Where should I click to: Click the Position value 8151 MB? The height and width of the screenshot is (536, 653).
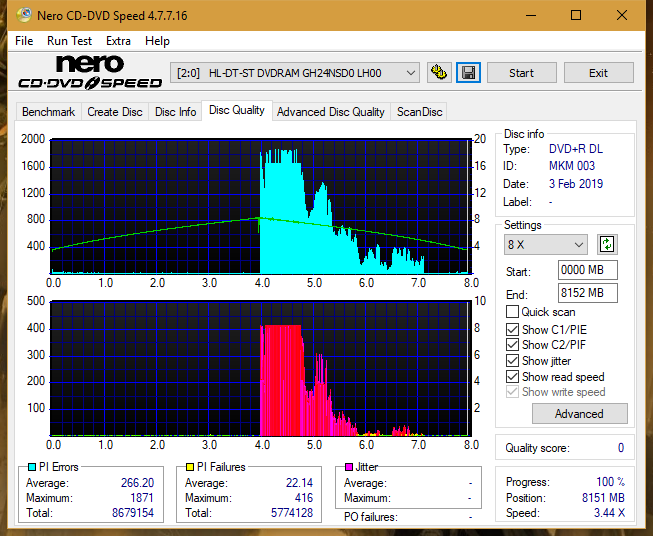[603, 498]
